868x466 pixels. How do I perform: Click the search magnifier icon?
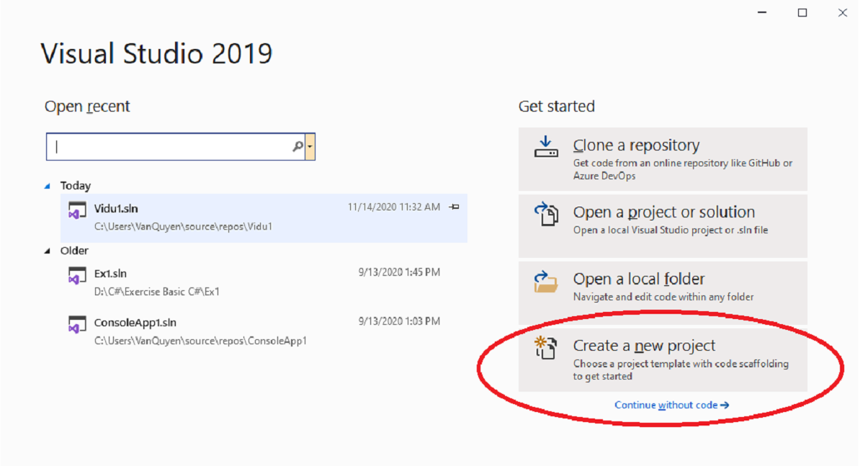[297, 147]
